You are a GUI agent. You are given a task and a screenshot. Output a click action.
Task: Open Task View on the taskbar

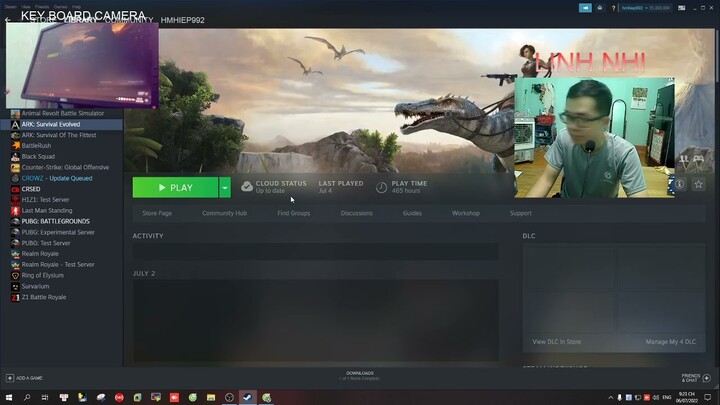pos(45,397)
